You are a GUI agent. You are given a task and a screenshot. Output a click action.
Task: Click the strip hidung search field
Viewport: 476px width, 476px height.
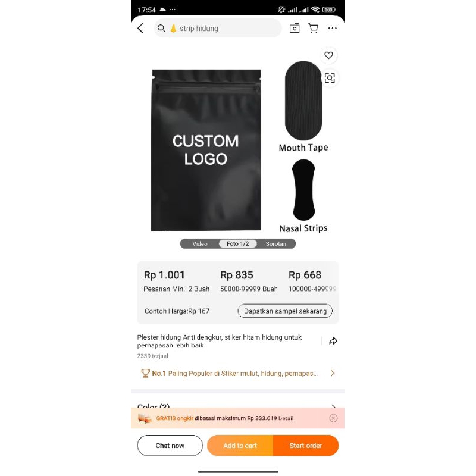coord(218,28)
